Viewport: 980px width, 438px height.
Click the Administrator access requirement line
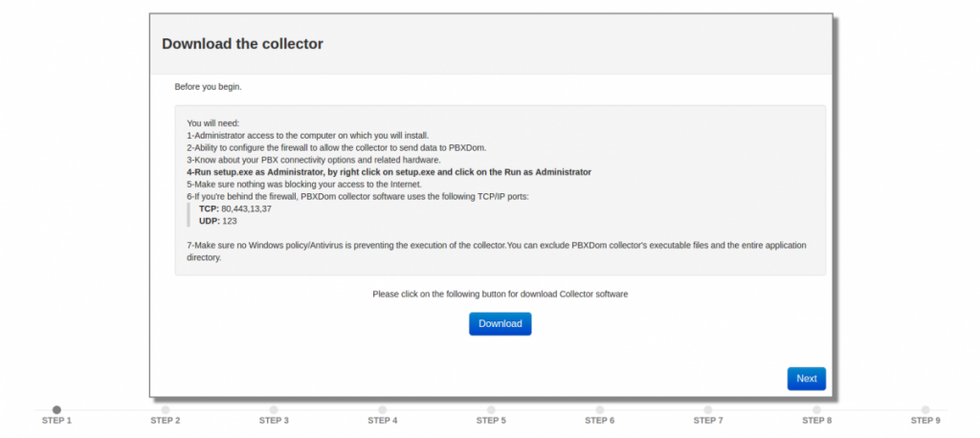pyautogui.click(x=307, y=136)
